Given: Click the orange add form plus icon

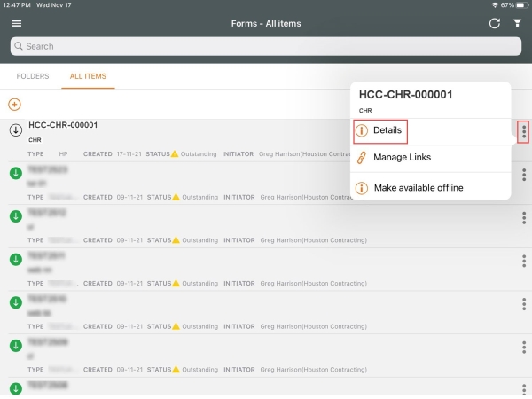Looking at the screenshot, I should 14,104.
